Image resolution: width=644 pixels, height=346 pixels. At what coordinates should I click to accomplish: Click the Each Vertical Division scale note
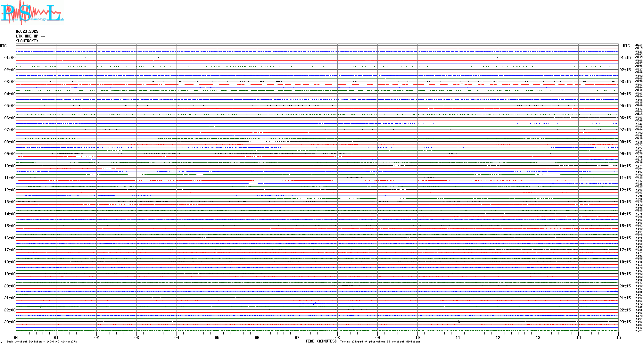[x=42, y=342]
